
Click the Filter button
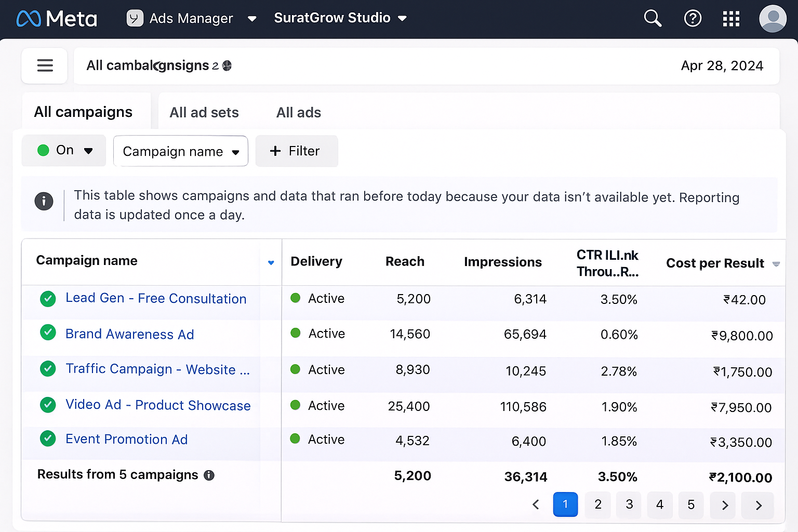(x=297, y=151)
